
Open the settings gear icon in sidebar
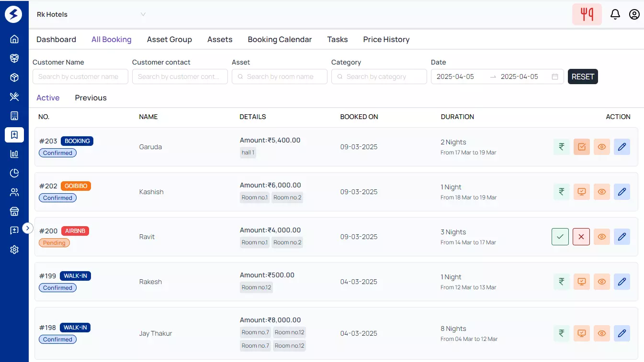point(14,249)
